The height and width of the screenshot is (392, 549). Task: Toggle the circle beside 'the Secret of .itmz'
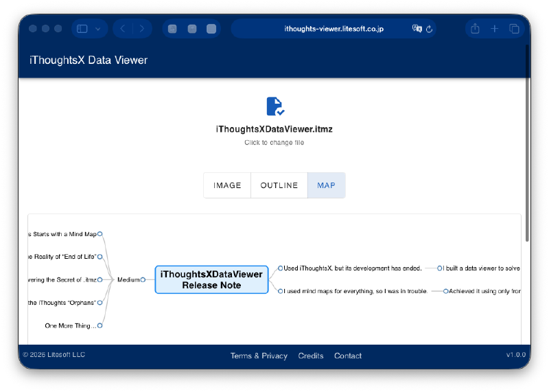coord(100,279)
